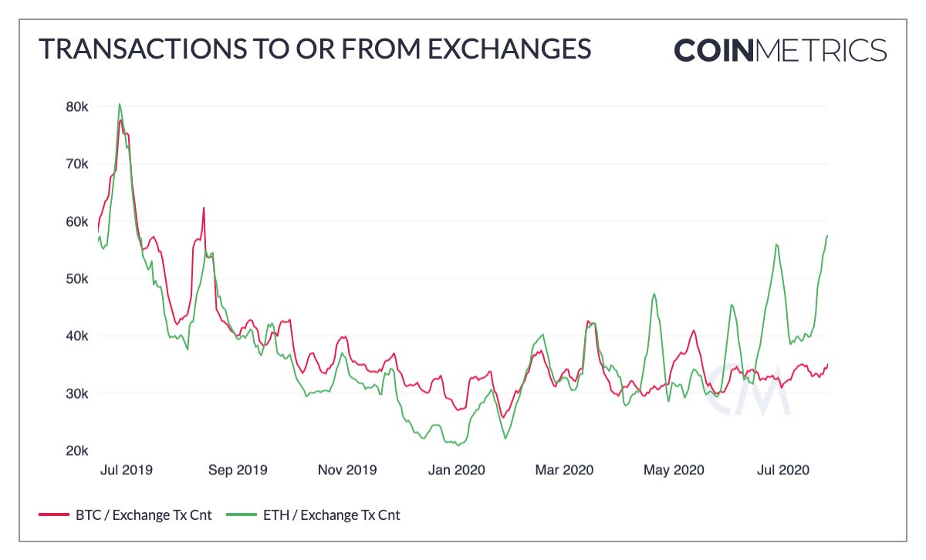Screen dimensions: 926x560
Task: Click the red BTC legend color line
Action: (x=52, y=515)
